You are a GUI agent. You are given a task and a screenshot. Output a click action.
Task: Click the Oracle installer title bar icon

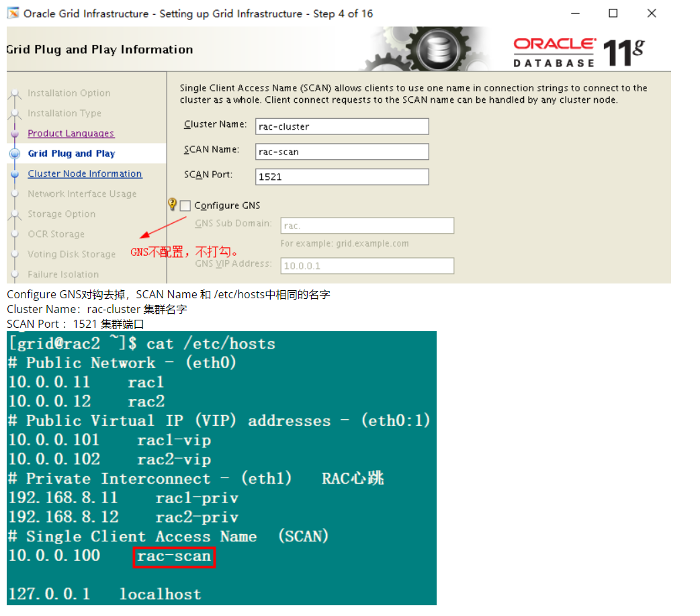click(x=13, y=13)
